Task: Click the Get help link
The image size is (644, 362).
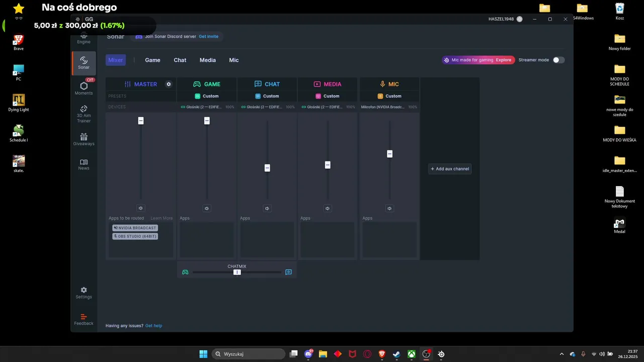Action: (x=153, y=326)
